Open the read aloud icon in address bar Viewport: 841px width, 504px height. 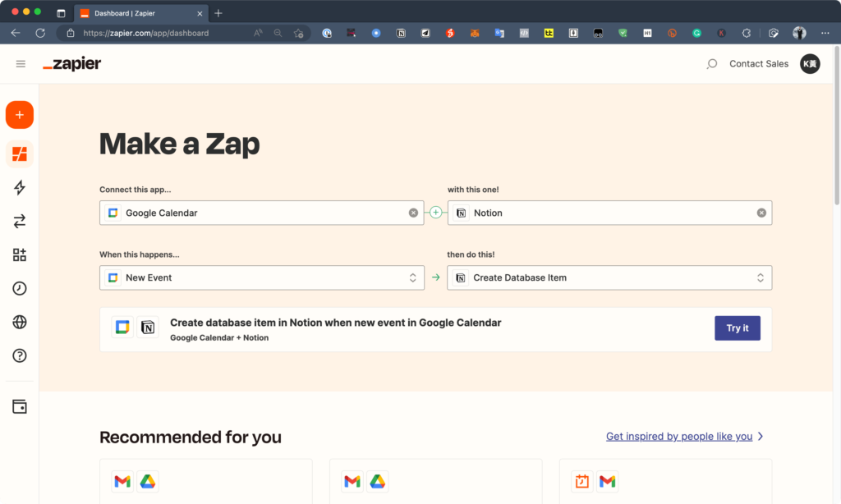click(x=258, y=33)
